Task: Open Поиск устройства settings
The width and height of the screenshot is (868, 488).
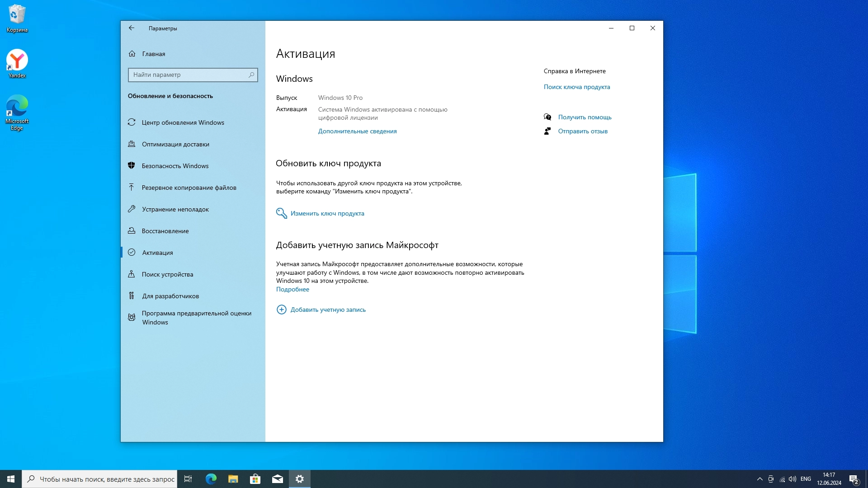Action: click(167, 274)
